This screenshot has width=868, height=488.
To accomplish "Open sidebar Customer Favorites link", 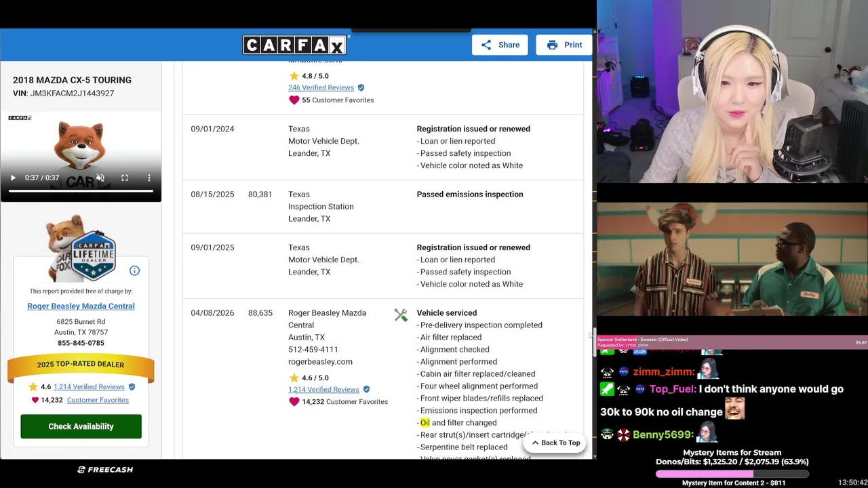I will (98, 400).
